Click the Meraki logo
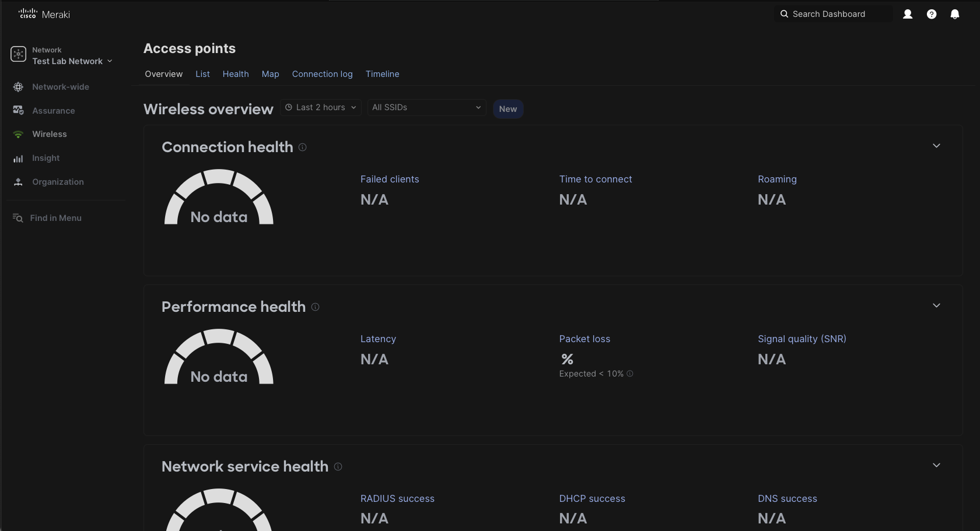 point(43,13)
